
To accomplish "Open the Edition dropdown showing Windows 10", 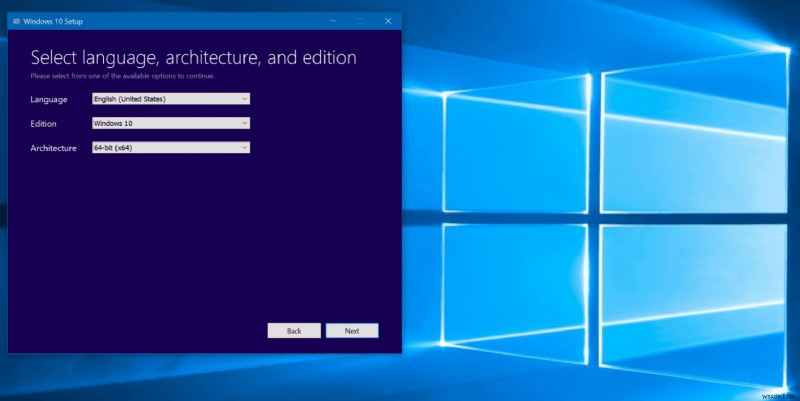I will pyautogui.click(x=171, y=123).
